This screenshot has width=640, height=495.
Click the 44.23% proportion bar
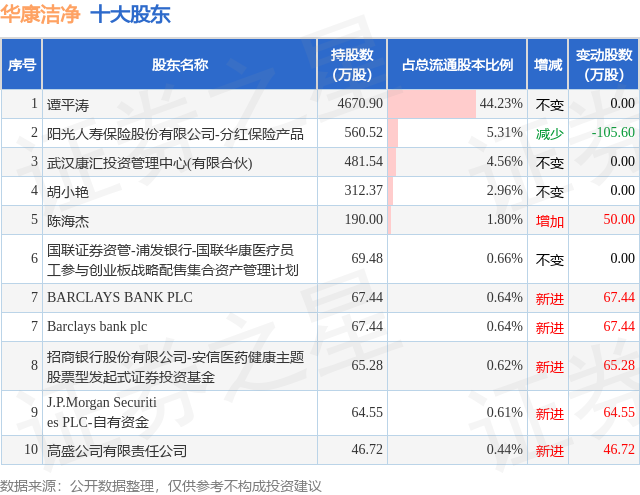pyautogui.click(x=432, y=104)
